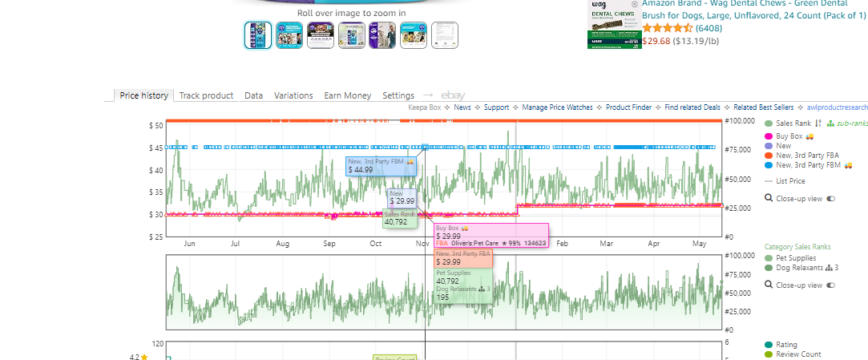Click Oliver's Pet Care seller in tooltip

475,243
